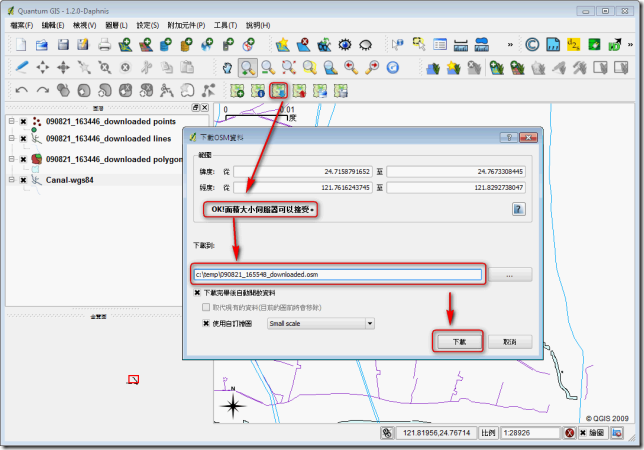Click the Open Project folder icon
The width and height of the screenshot is (644, 450).
pos(42,44)
